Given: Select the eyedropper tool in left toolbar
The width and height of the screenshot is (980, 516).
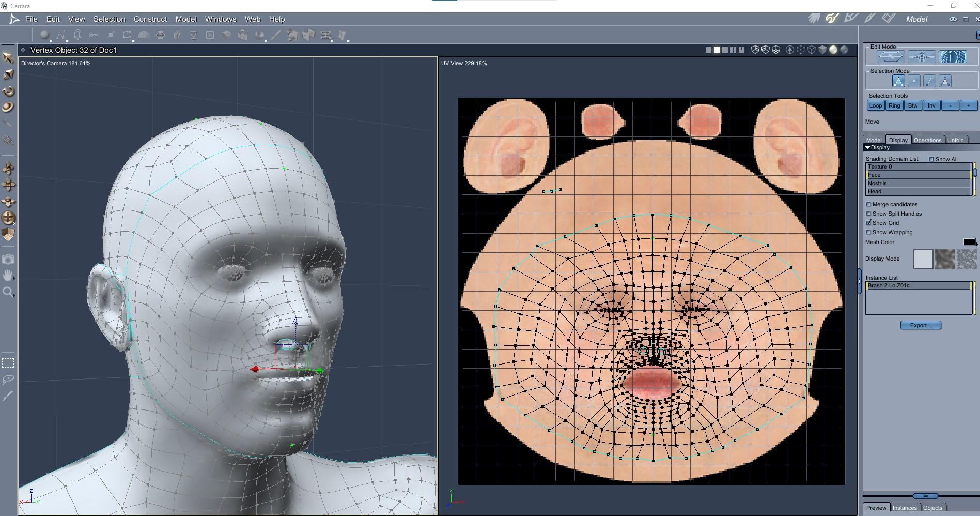Looking at the screenshot, I should pyautogui.click(x=8, y=124).
